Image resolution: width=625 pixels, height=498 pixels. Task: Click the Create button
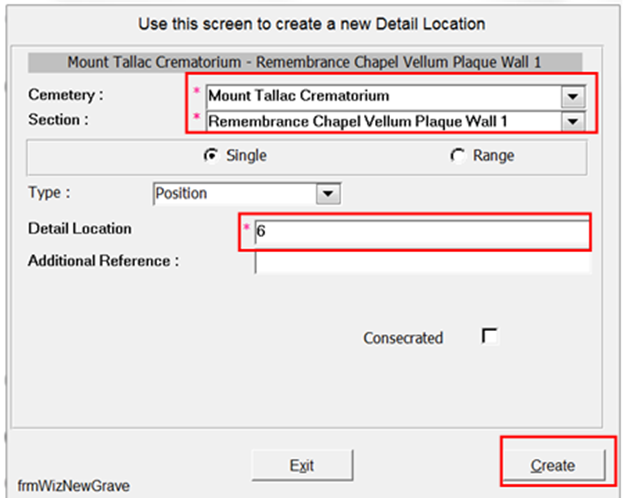click(554, 465)
